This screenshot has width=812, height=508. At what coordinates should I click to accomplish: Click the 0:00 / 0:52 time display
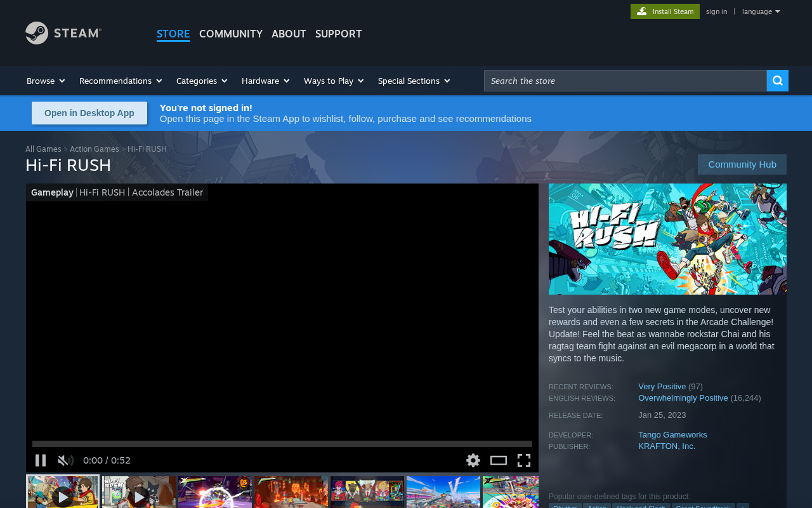pyautogui.click(x=107, y=460)
